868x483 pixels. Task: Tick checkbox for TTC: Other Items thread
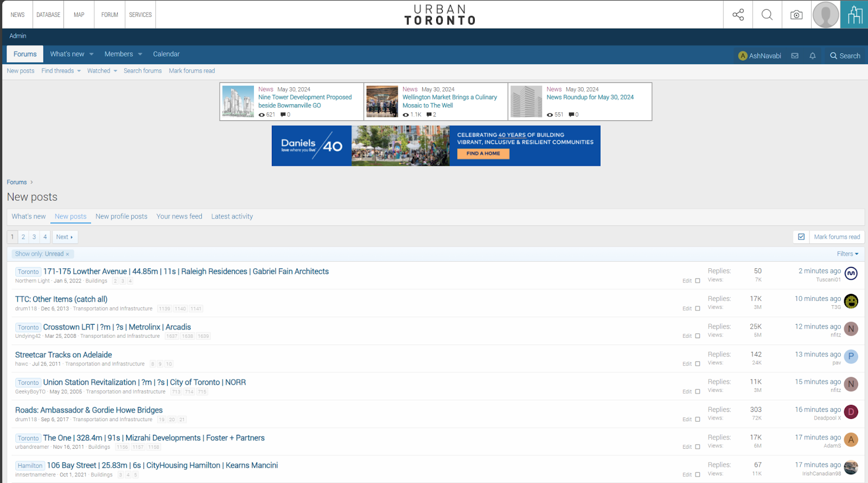pos(698,308)
